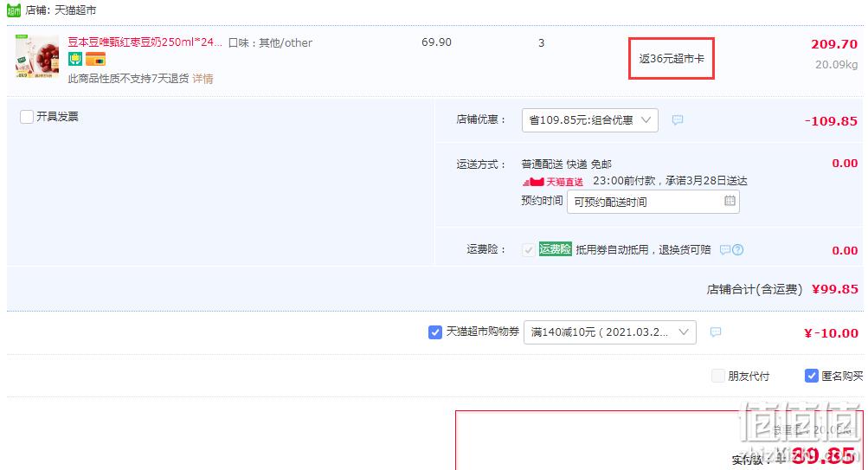This screenshot has width=868, height=470.
Task: Click the 天猫直送 delivery badge icon
Action: (552, 182)
